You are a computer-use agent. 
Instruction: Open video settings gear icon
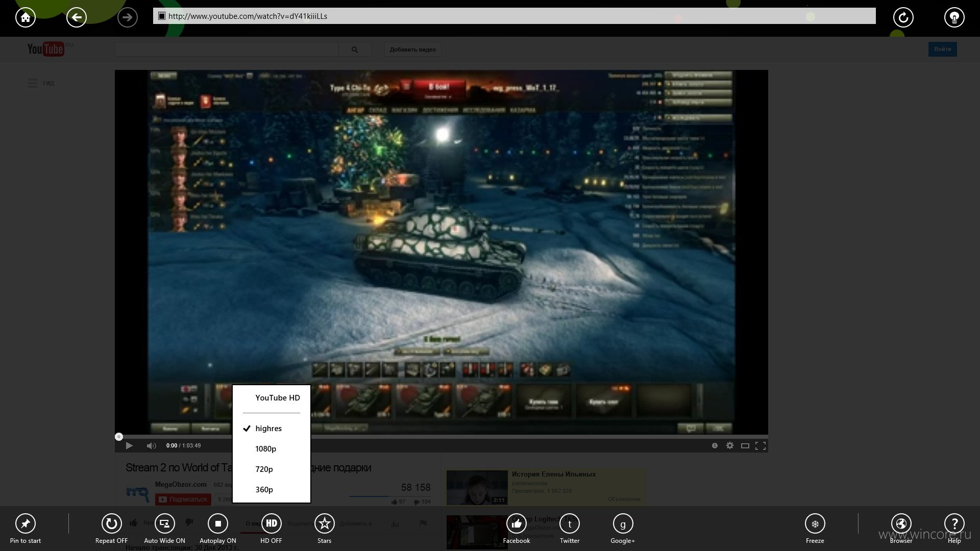coord(730,445)
